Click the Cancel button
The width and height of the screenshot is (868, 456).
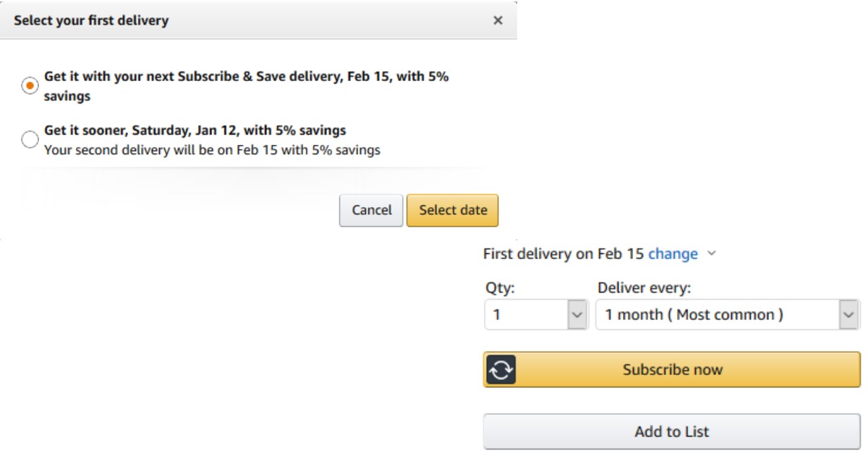pyautogui.click(x=371, y=211)
